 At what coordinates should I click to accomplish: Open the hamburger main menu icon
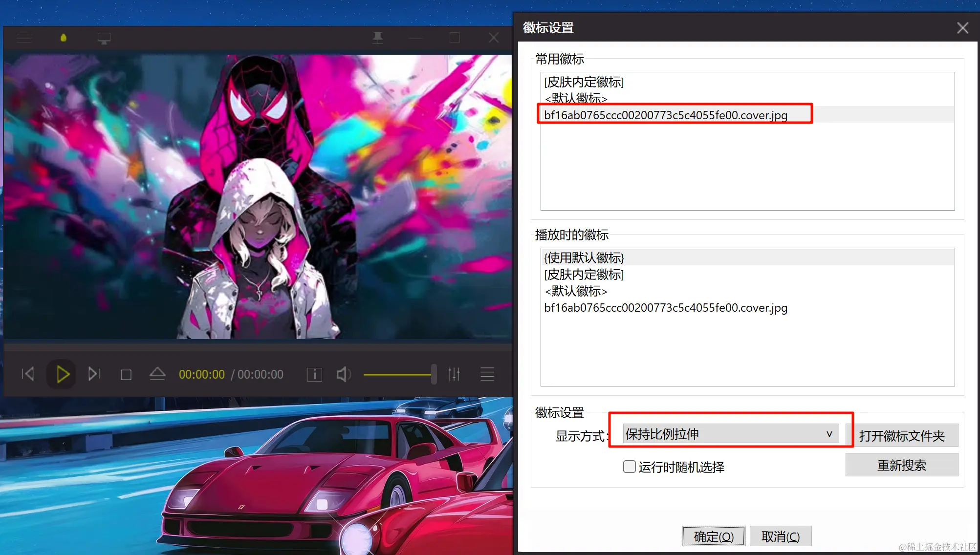[24, 38]
